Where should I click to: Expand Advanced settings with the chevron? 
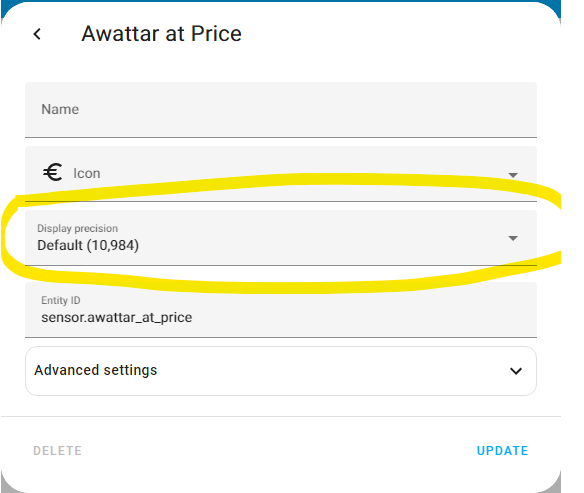click(x=516, y=371)
